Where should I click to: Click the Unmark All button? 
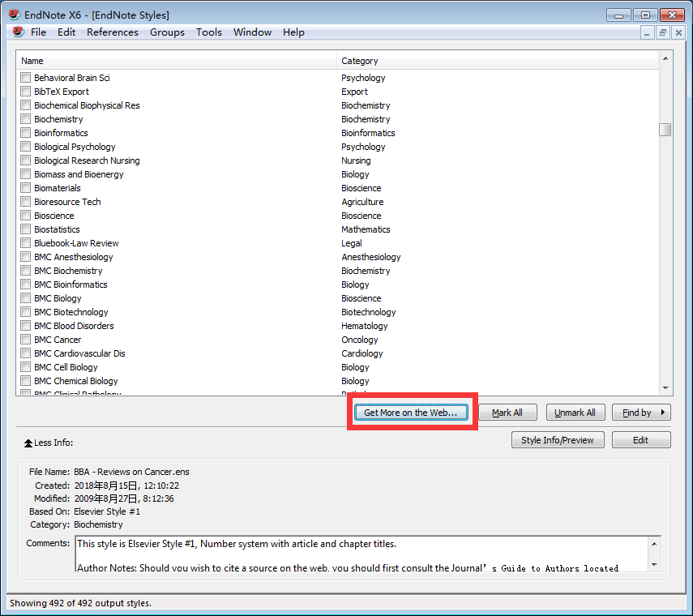[575, 413]
